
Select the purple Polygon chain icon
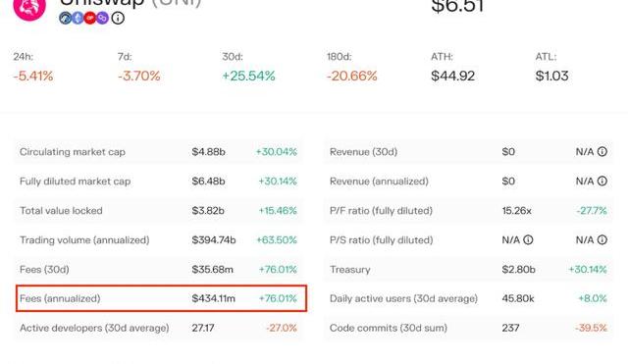102,18
